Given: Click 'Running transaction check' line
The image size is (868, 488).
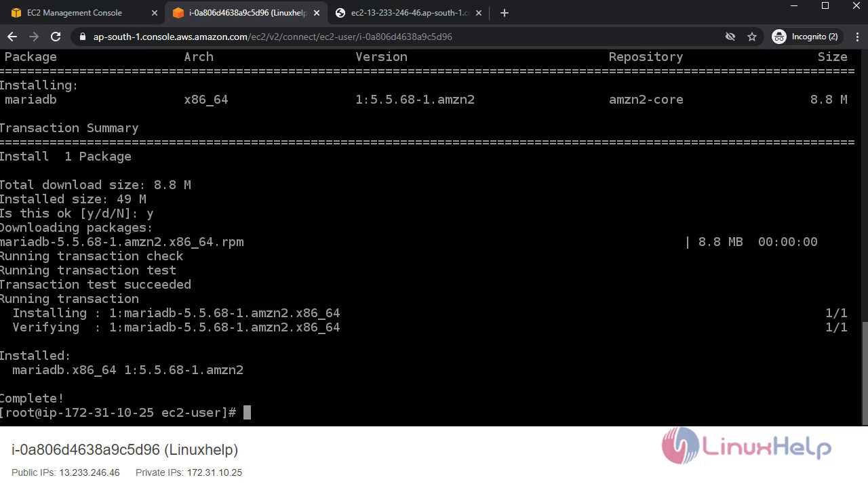Looking at the screenshot, I should point(92,256).
